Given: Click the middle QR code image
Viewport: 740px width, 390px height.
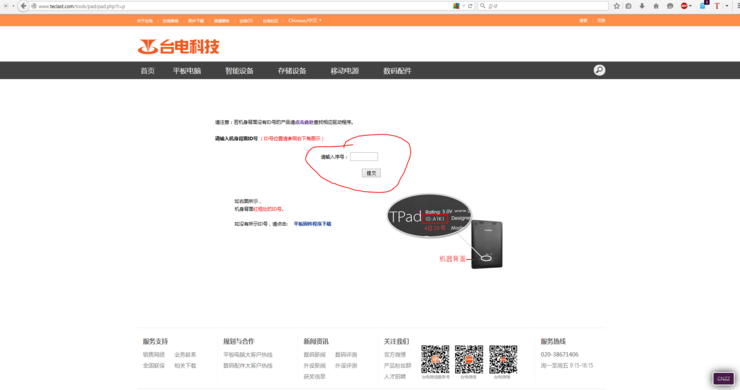Looking at the screenshot, I should 469,359.
